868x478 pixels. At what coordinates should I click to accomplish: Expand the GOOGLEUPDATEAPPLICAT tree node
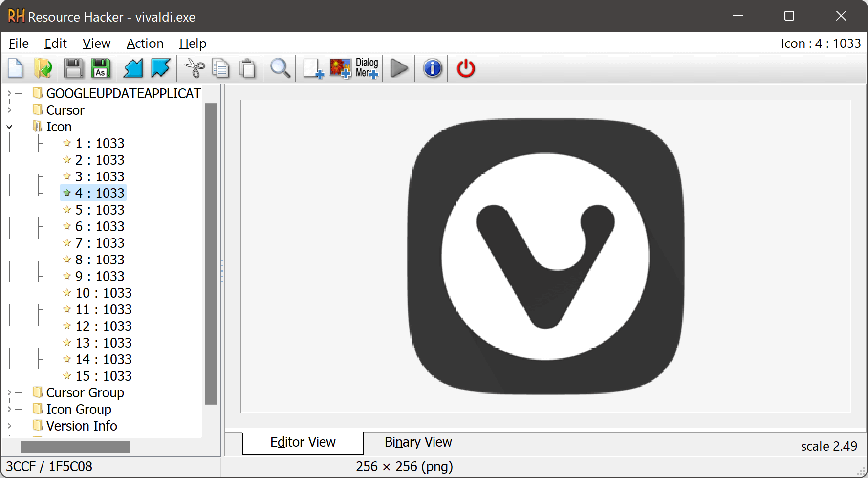point(9,93)
